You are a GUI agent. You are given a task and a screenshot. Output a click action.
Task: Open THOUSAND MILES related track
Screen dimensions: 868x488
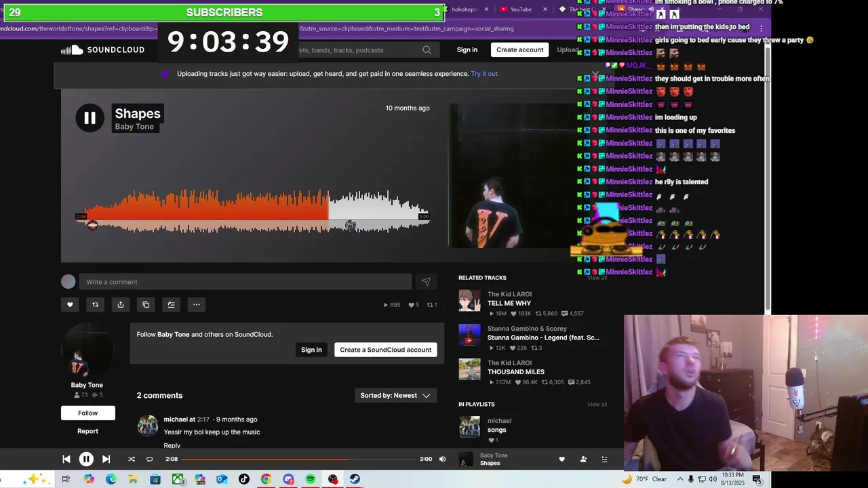click(516, 372)
